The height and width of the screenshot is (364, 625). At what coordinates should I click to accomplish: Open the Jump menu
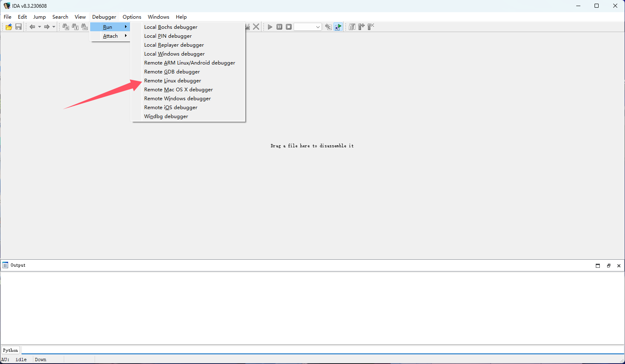(x=39, y=17)
